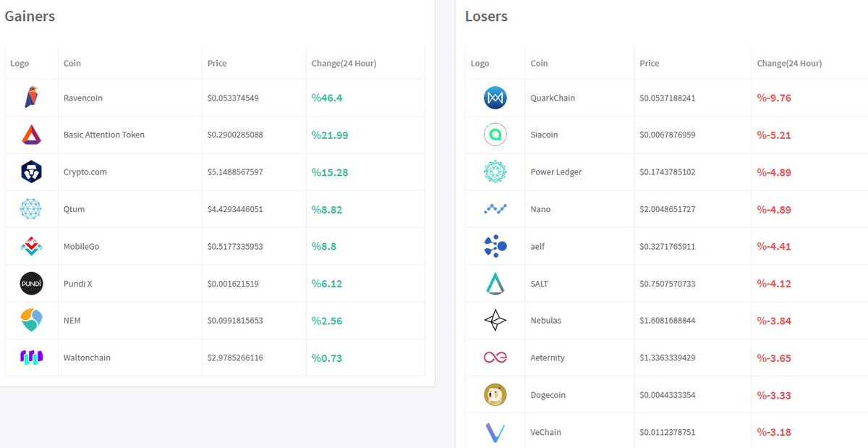Click the SALT logo icon
The height and width of the screenshot is (448, 868).
(495, 284)
